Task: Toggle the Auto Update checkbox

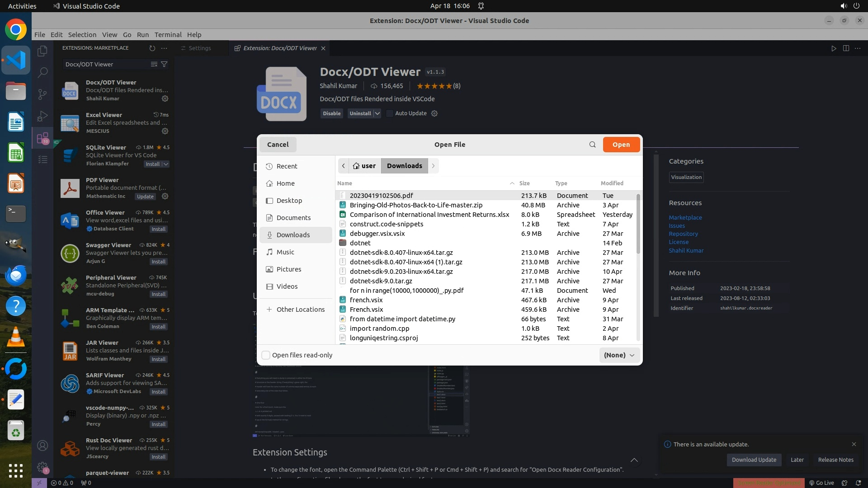Action: (x=390, y=113)
